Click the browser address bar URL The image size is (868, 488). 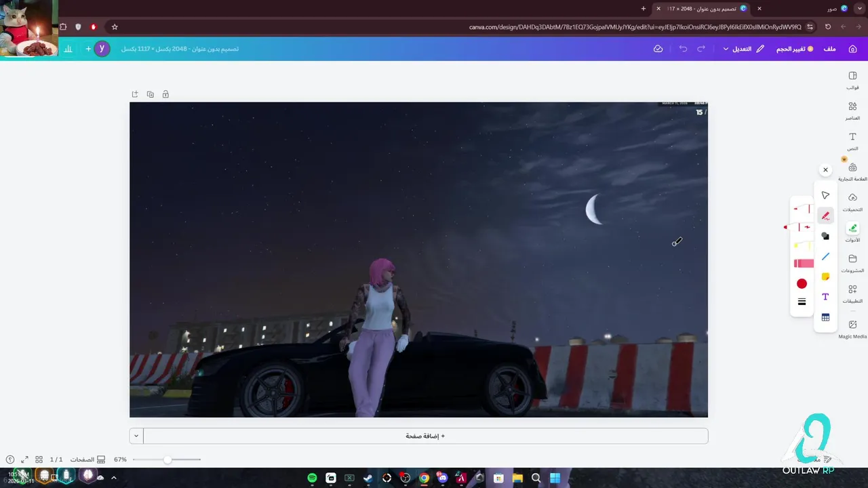[635, 27]
